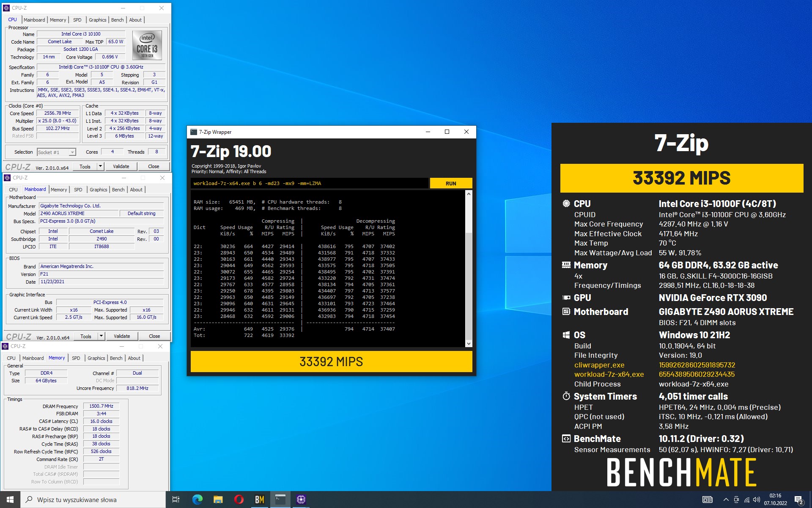
Task: Open notification center icon
Action: click(799, 500)
